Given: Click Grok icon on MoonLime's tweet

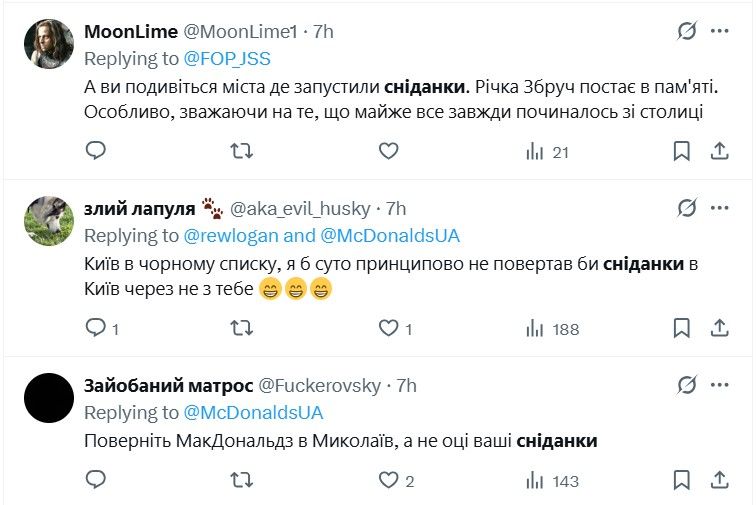Looking at the screenshot, I should coord(686,31).
